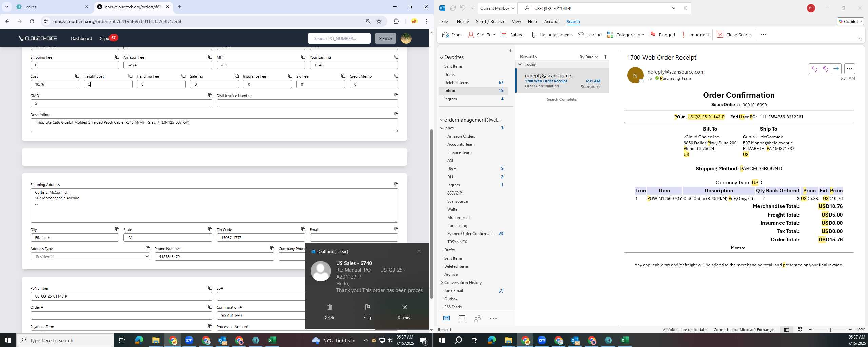Bookmark this page with the star icon
Screen dimensions: 868x347
pyautogui.click(x=379, y=21)
